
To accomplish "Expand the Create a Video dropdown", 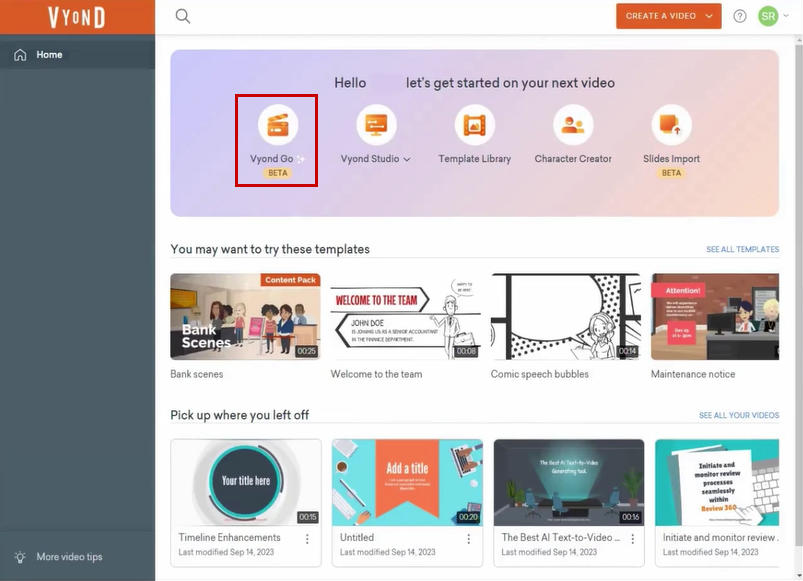I will pos(710,16).
